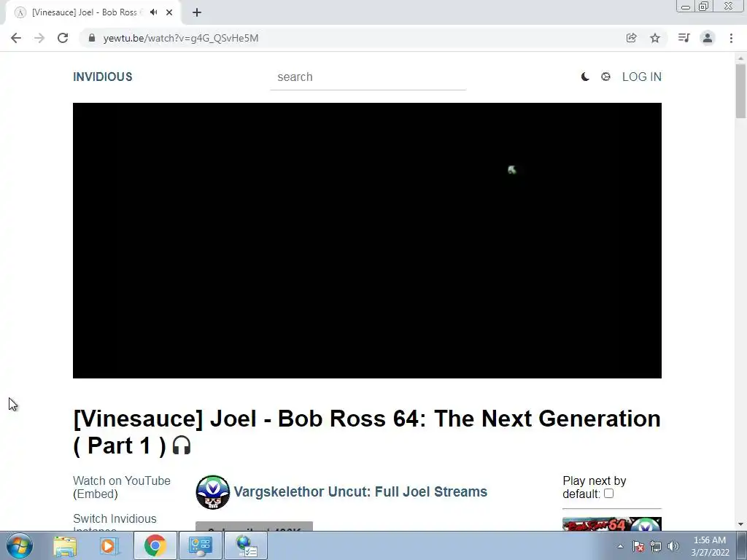The height and width of the screenshot is (560, 747).
Task: Open a new browser tab
Action: (197, 12)
